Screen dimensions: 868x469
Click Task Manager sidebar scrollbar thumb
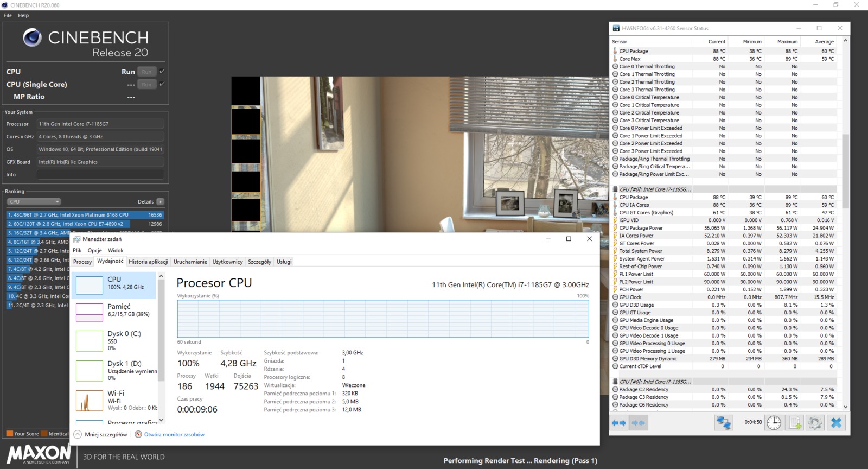161,331
